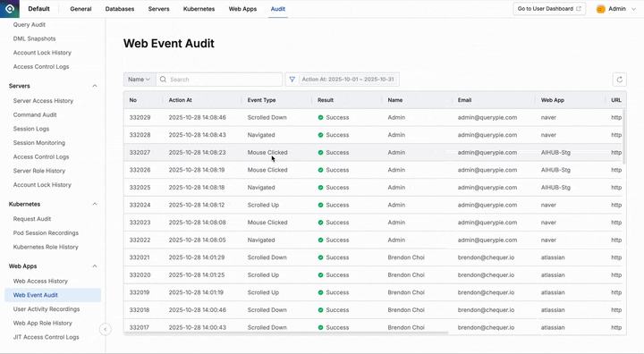Click the table vertical scrollbar
The image size is (644, 354).
click(624, 137)
